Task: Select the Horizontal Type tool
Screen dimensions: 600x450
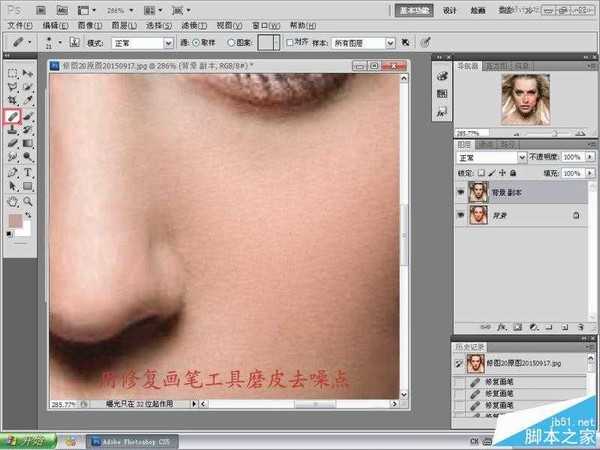Action: pyautogui.click(x=28, y=172)
